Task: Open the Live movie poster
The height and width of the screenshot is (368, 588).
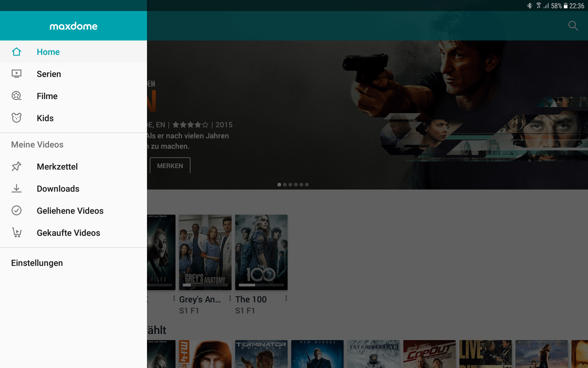Action: click(485, 354)
